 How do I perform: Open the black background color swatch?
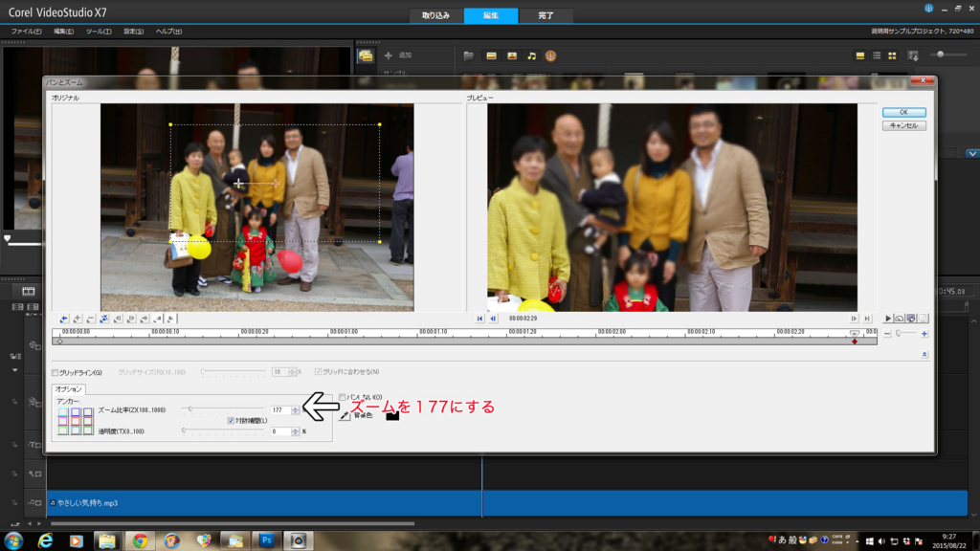pos(392,415)
